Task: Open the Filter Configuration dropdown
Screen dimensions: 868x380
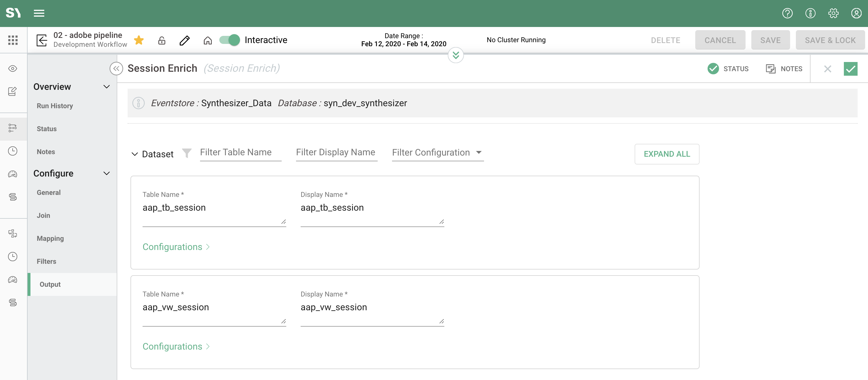Action: [437, 152]
